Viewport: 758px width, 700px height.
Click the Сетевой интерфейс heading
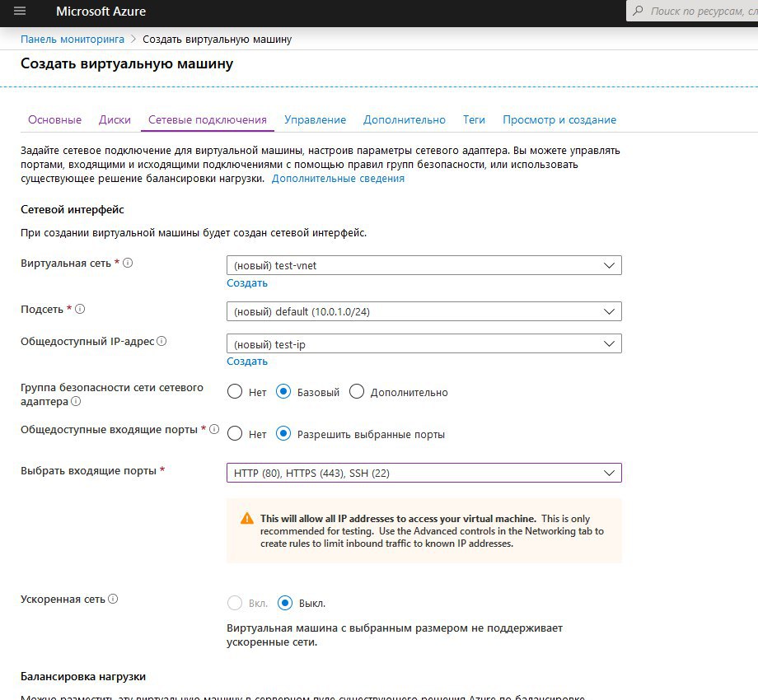point(72,210)
